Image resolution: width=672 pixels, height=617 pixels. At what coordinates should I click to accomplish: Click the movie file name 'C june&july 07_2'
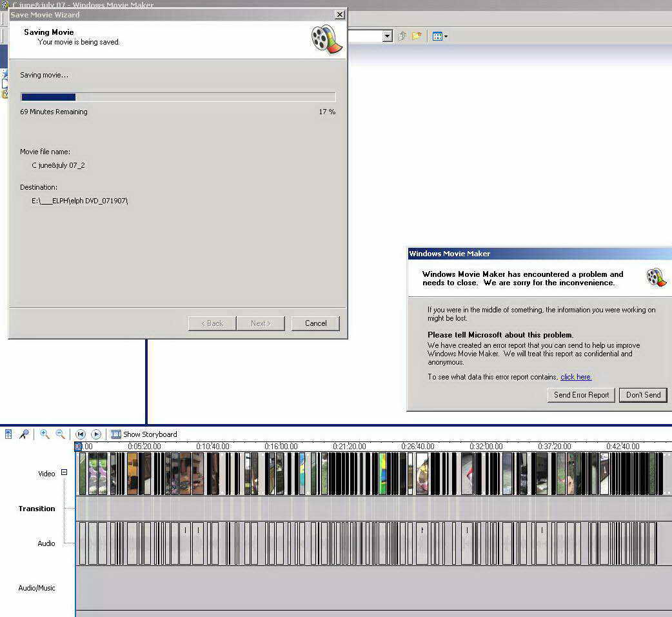[x=58, y=165]
